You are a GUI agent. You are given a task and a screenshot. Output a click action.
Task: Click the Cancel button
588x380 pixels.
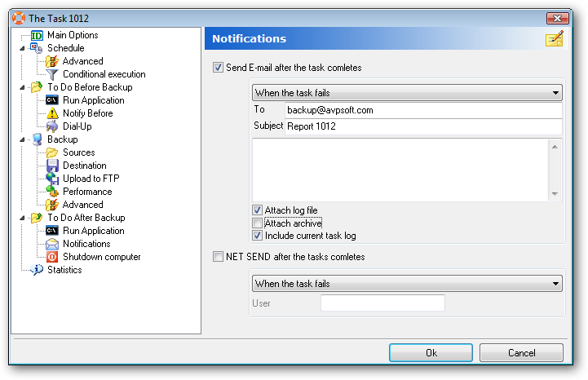[521, 352]
